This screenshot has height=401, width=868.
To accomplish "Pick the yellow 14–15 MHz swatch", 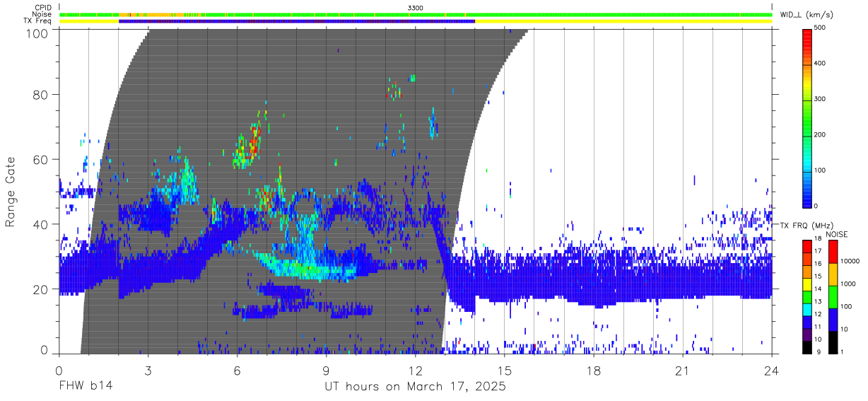I will click(x=807, y=283).
